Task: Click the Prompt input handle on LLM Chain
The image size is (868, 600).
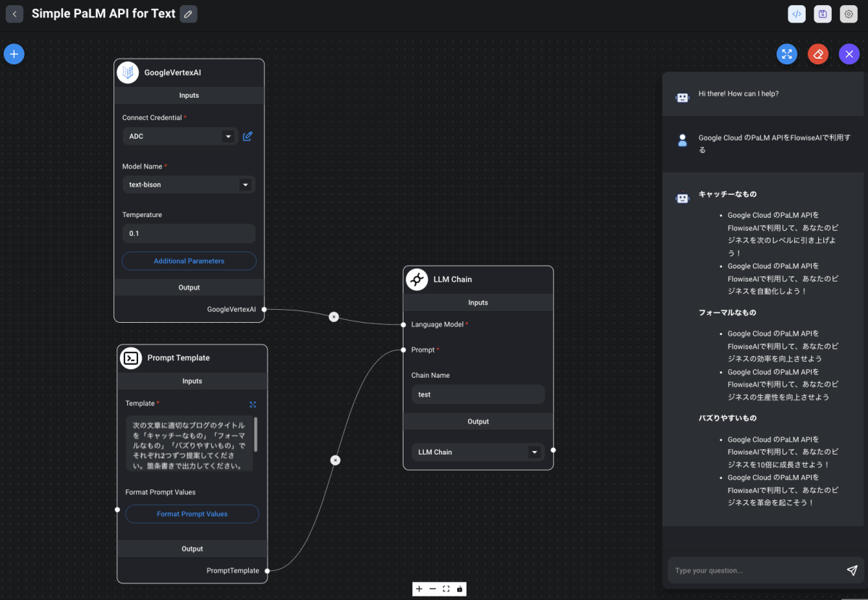Action: coord(403,350)
